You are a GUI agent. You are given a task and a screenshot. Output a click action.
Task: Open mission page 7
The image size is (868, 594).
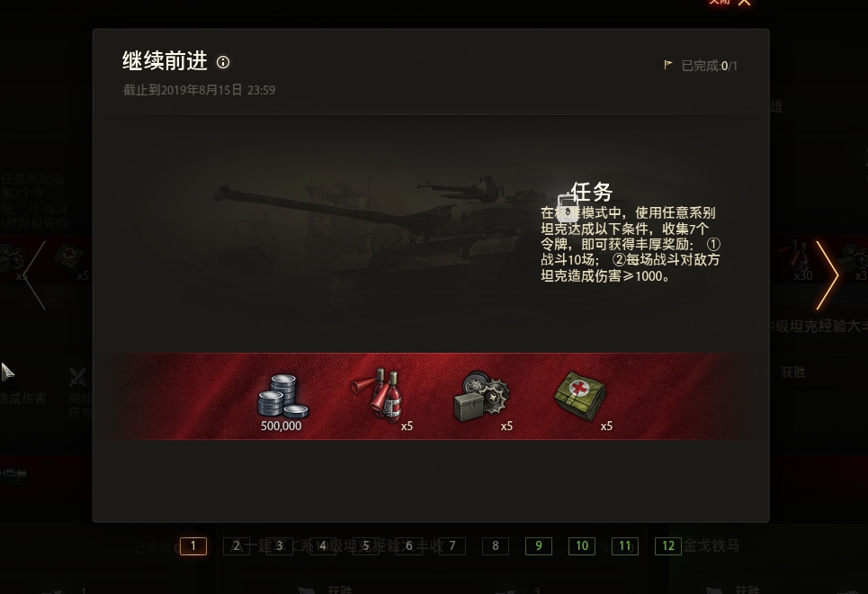click(x=452, y=545)
